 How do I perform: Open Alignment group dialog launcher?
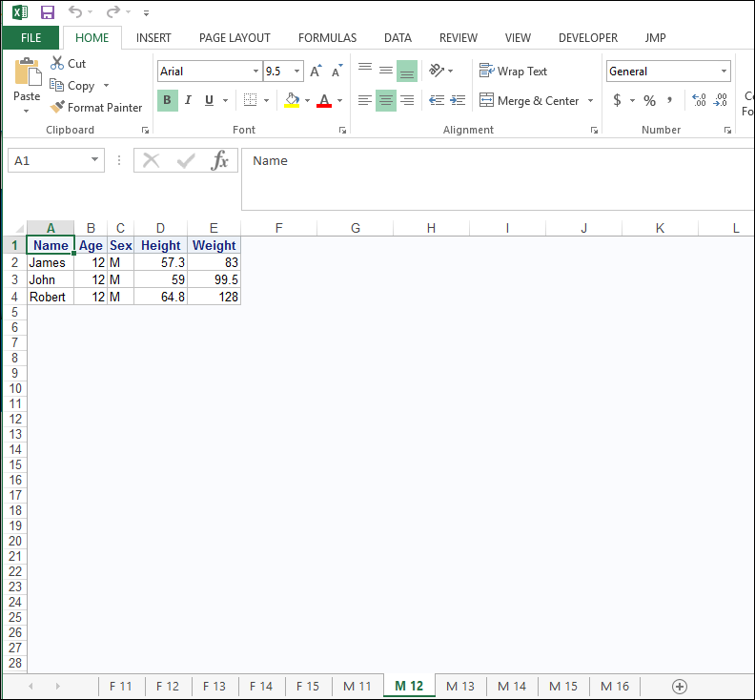pos(594,130)
